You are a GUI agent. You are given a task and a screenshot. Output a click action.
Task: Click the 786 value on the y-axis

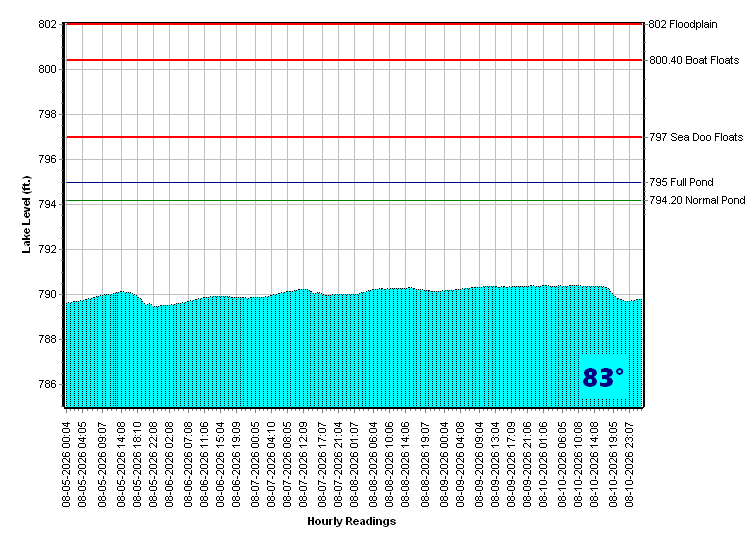[47, 385]
